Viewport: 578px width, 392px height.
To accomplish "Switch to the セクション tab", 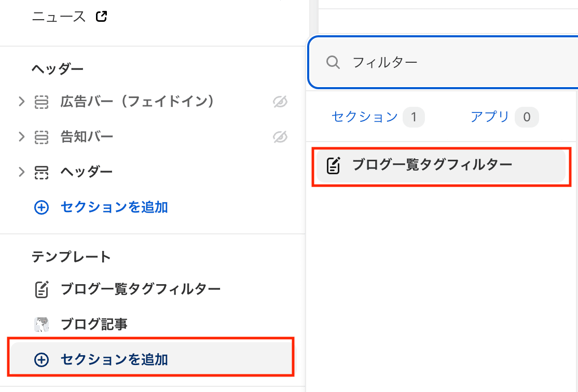I will 378,117.
